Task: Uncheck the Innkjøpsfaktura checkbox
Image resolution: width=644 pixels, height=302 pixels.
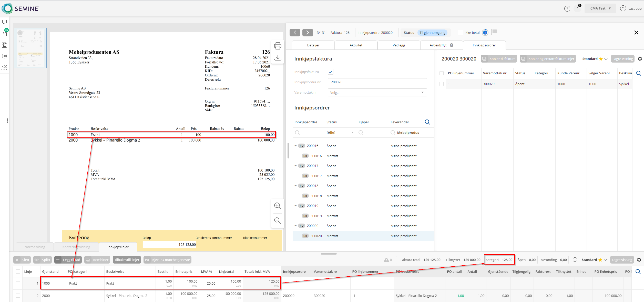Action: [x=330, y=72]
